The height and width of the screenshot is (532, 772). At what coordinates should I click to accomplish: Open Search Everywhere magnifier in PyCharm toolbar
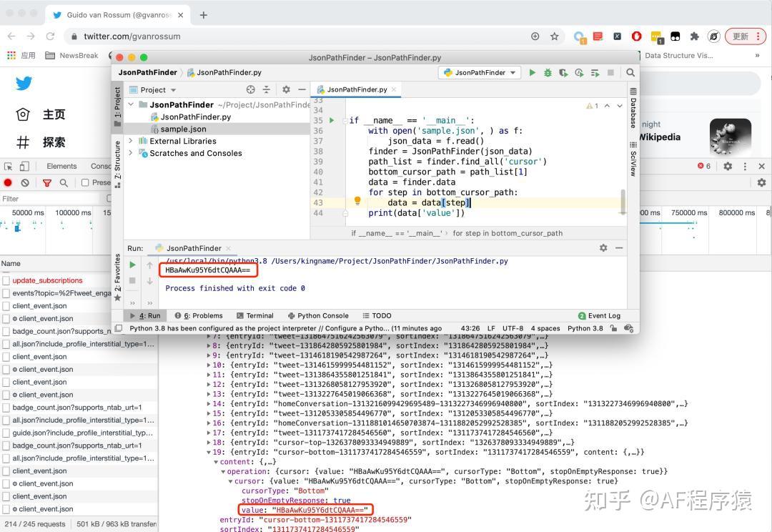point(630,72)
